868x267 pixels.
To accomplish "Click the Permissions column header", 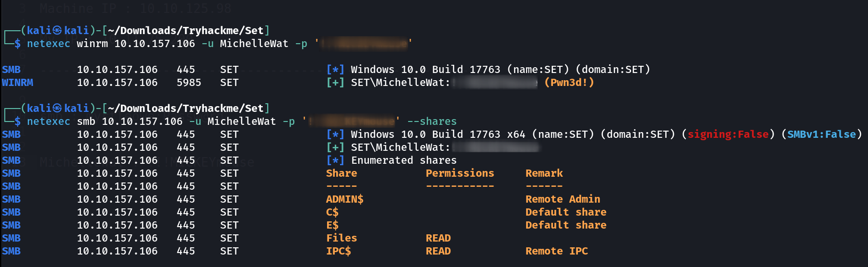I will pos(460,173).
